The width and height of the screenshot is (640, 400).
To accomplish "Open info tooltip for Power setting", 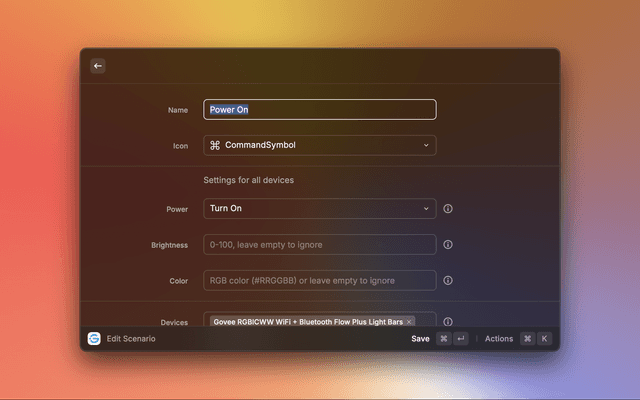I will pyautogui.click(x=448, y=209).
